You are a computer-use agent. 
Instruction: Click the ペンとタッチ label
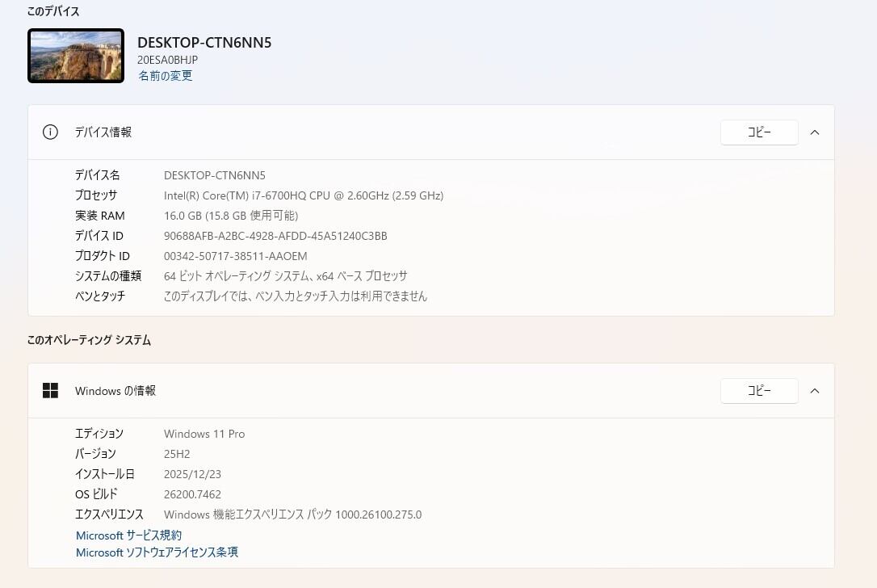[x=100, y=296]
